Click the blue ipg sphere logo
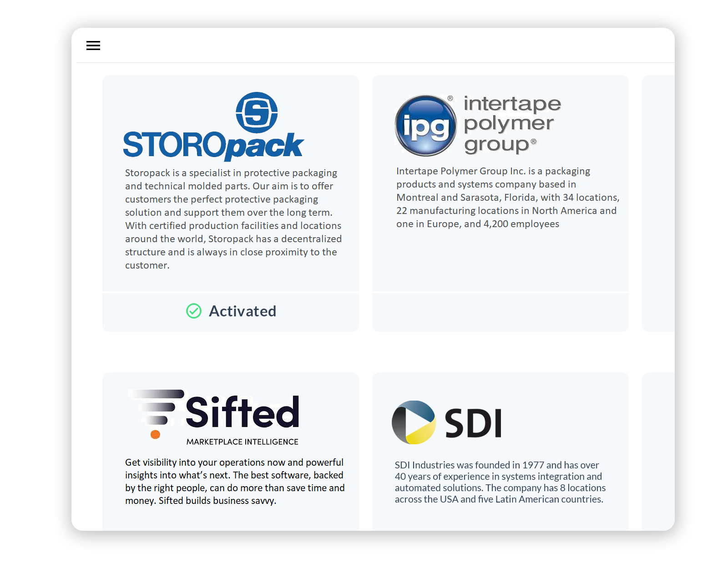Viewport: 728px width, 569px height. point(426,126)
